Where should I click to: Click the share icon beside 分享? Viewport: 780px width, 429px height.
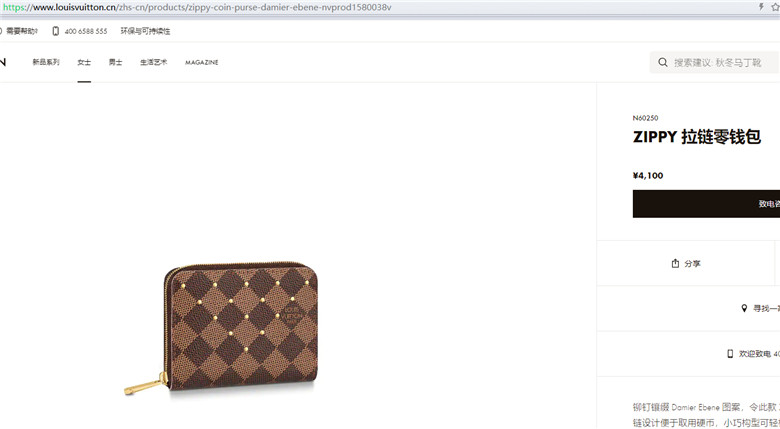click(675, 263)
